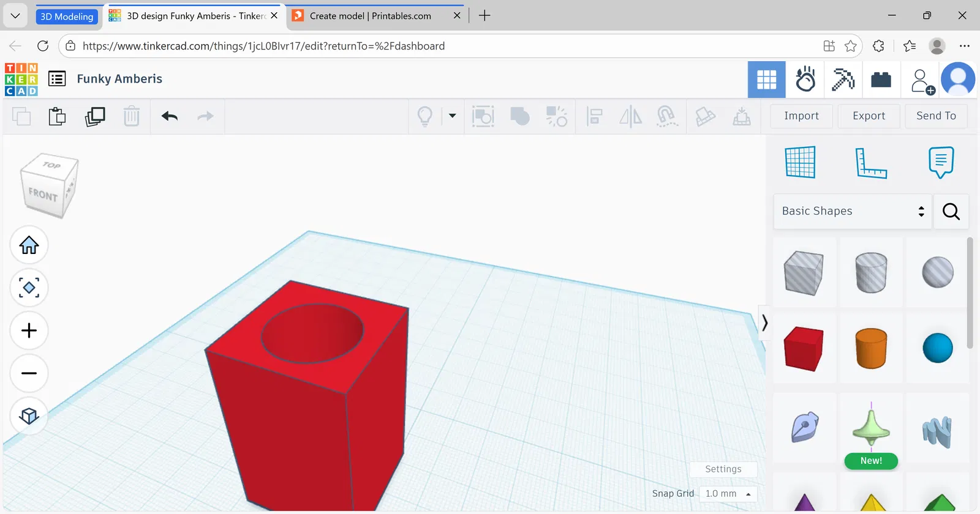Click the design name Funky Amberis
The width and height of the screenshot is (980, 514).
[x=119, y=79]
